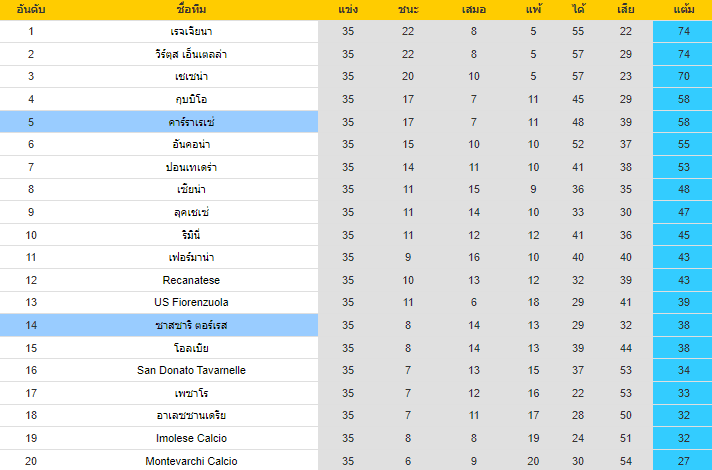712x470 pixels.
Task: Open the เซเซน่า team name
Action: (191, 76)
